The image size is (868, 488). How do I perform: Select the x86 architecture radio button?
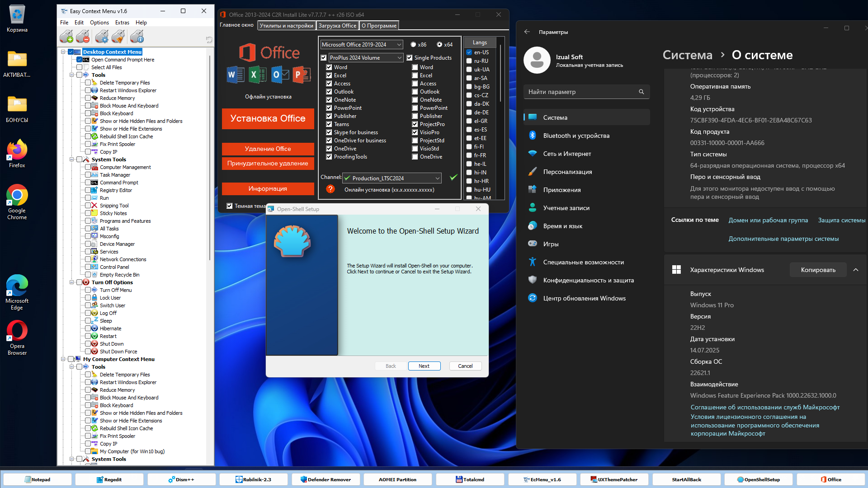click(x=413, y=45)
